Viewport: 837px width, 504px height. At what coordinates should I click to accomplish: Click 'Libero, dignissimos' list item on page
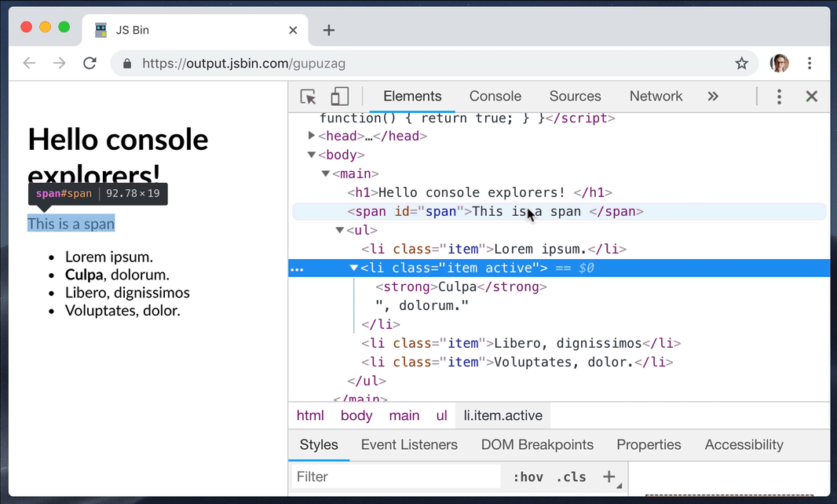tap(127, 293)
